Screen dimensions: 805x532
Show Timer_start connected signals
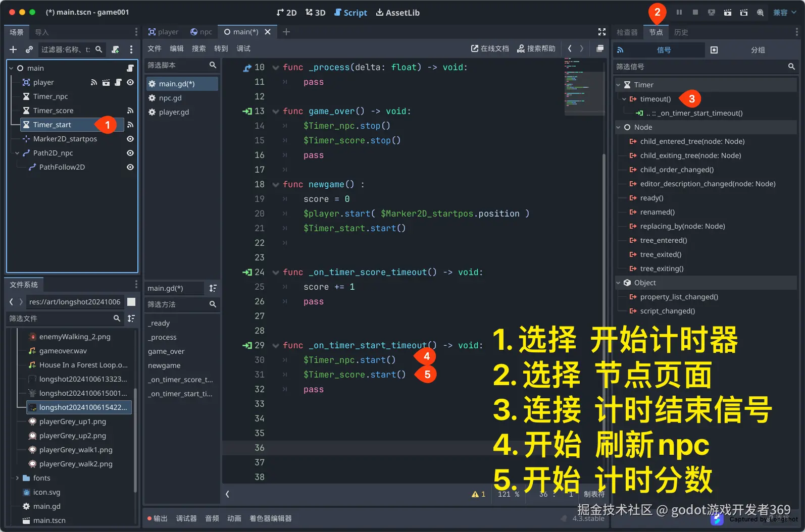[x=130, y=125]
